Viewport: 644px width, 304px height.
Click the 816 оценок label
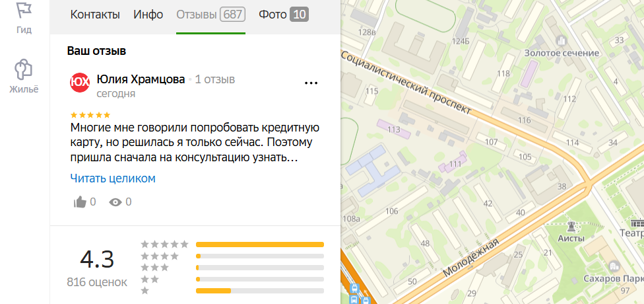coord(97,283)
